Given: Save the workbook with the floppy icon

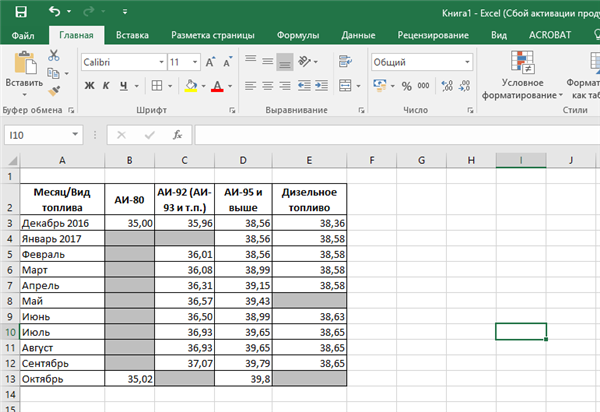Looking at the screenshot, I should coord(21,11).
